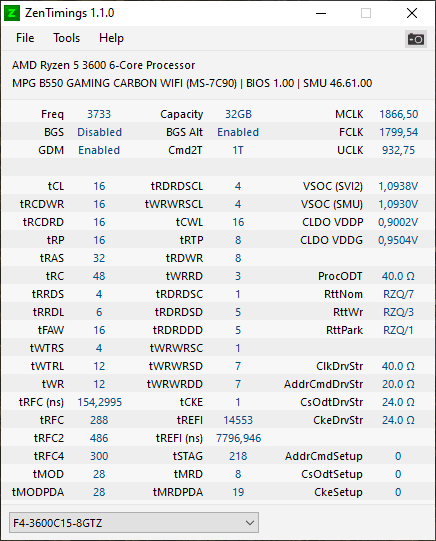Click the tCL value 16
Image resolution: width=436 pixels, height=541 pixels.
pos(99,186)
